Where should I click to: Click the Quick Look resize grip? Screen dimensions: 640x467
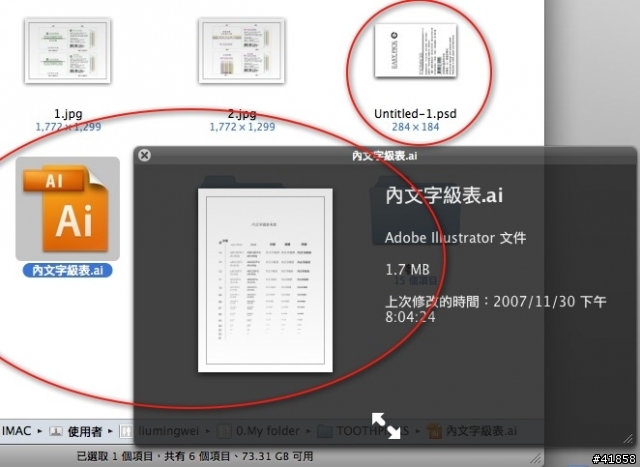point(628,438)
